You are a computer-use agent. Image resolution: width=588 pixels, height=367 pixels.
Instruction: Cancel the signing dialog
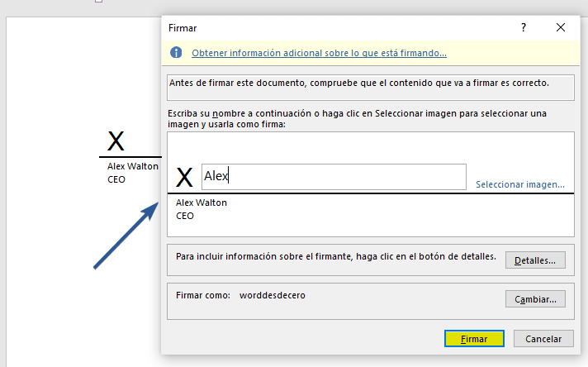coord(543,339)
